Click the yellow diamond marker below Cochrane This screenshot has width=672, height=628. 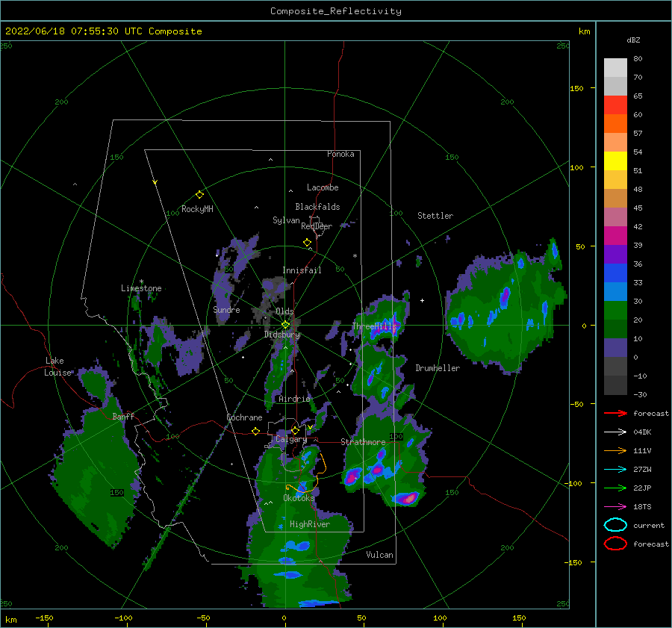256,431
